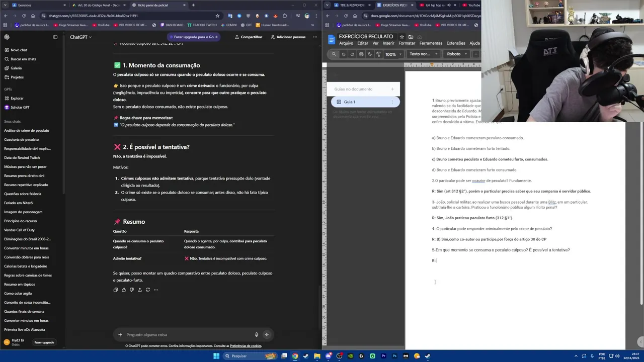
Task: Open the Editar menu in Docs
Action: pos(363,43)
